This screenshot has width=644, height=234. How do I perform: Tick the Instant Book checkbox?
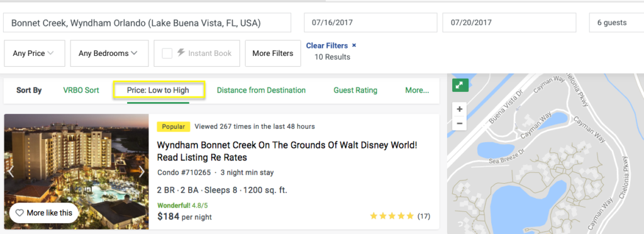tap(167, 53)
